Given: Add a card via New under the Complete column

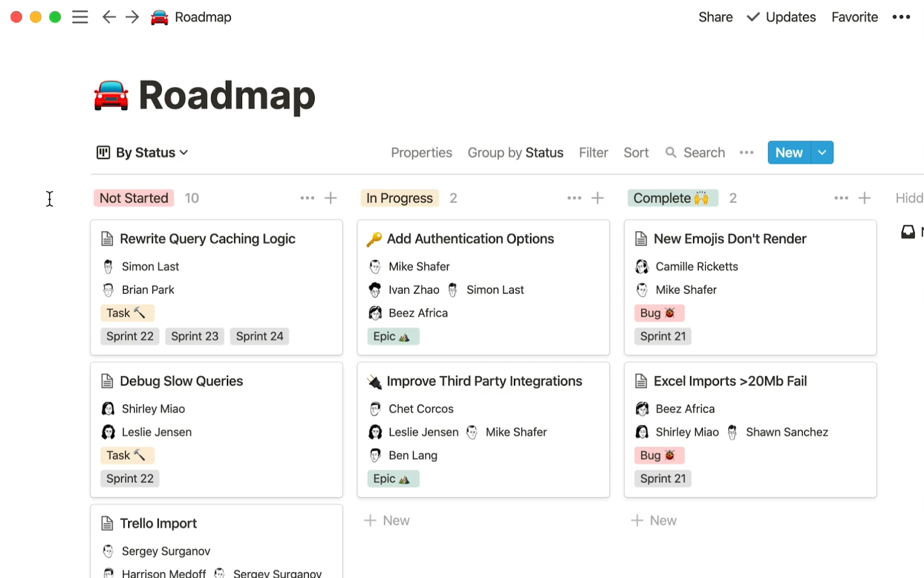Looking at the screenshot, I should tap(654, 520).
